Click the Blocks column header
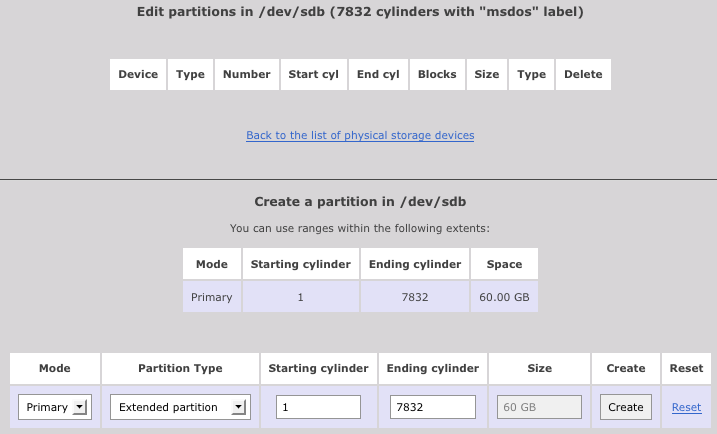The image size is (717, 434). tap(437, 74)
